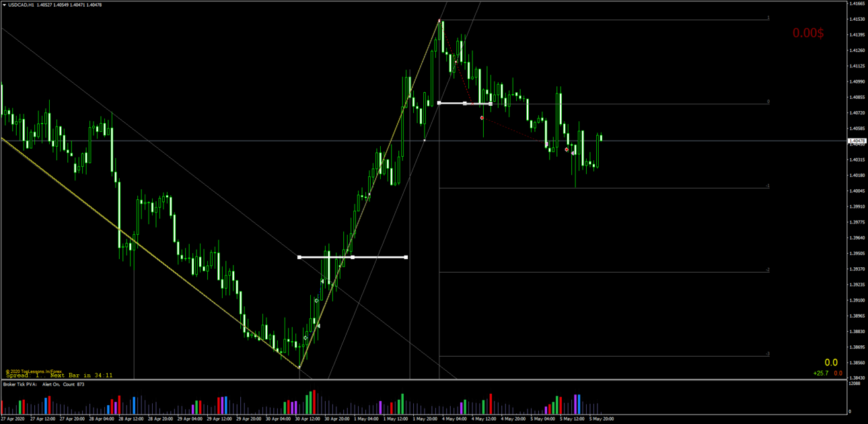Click the 1.40720 price scale label
Viewport: 868px width, 424px height.
[858, 113]
